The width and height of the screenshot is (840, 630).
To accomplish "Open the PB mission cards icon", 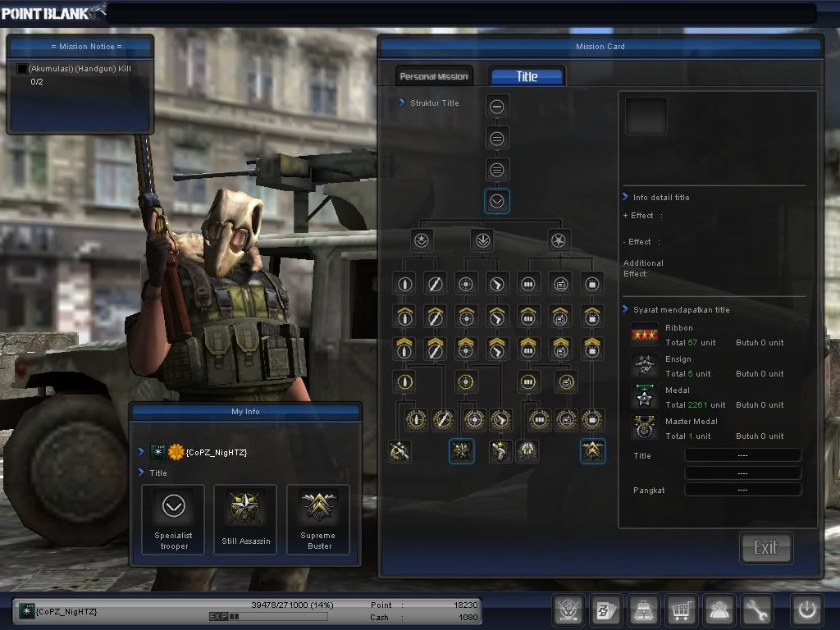I will (x=605, y=609).
